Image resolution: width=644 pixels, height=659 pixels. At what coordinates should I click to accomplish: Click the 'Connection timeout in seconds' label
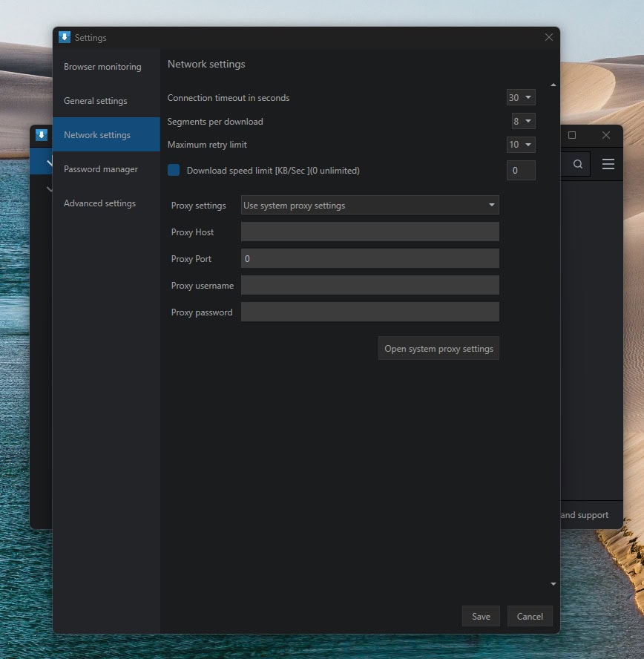pos(228,97)
